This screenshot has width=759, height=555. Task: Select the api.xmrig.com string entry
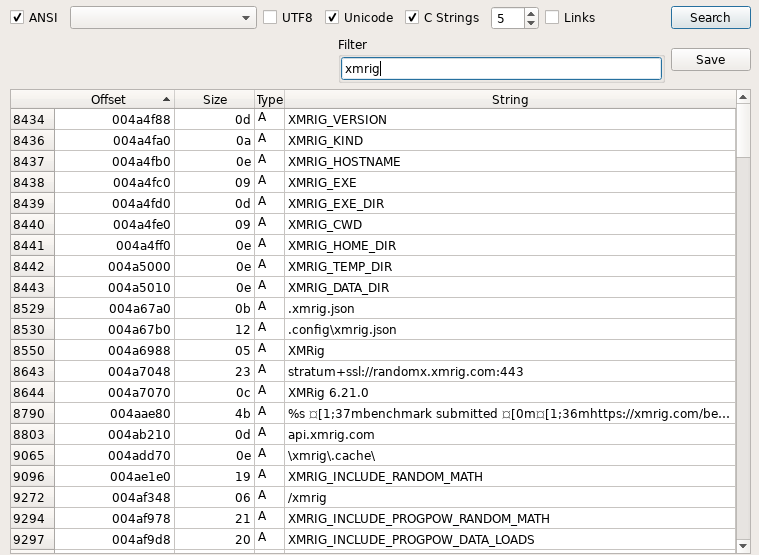[331, 435]
